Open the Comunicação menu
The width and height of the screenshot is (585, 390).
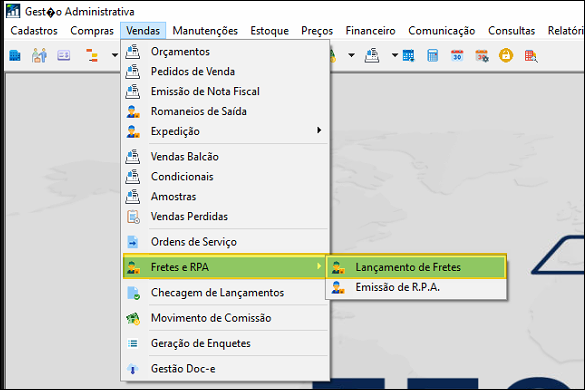[441, 31]
